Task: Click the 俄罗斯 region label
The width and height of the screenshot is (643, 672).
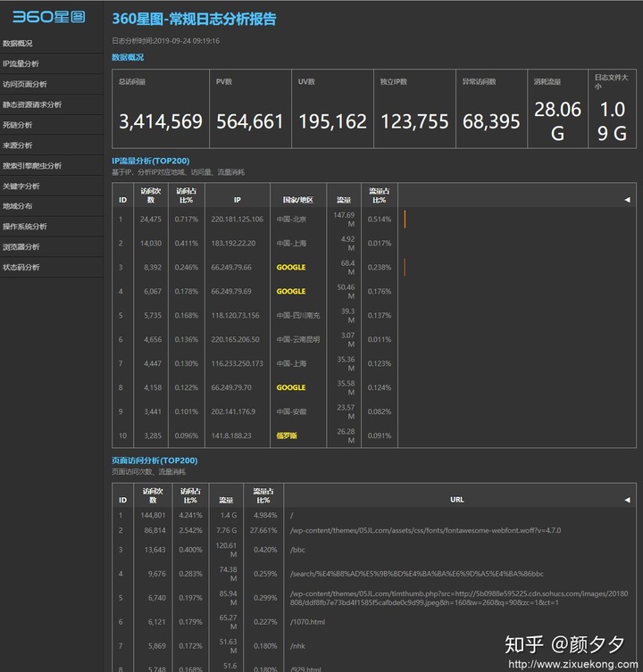Action: click(287, 436)
